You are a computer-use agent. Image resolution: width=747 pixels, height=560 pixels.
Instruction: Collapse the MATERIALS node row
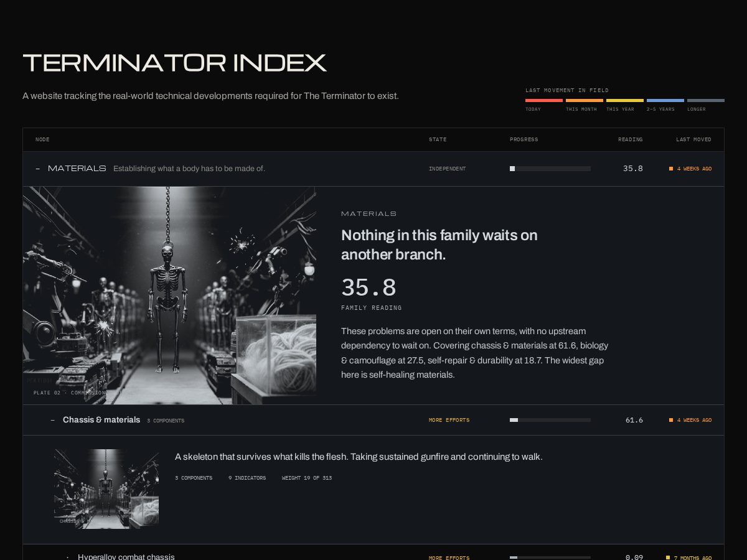374,169
